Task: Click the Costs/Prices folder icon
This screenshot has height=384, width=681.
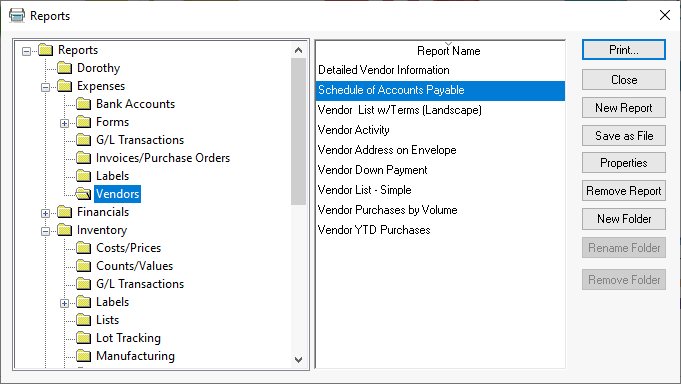Action: [83, 248]
